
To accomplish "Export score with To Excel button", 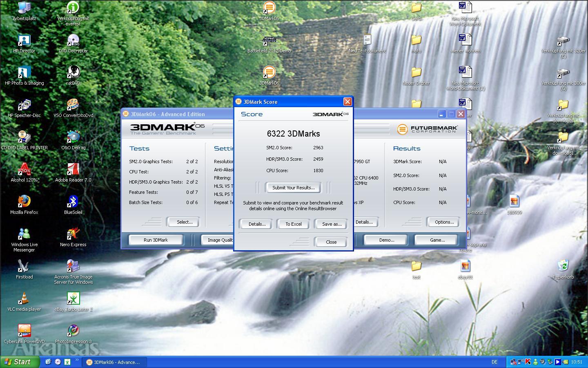I will click(x=293, y=224).
